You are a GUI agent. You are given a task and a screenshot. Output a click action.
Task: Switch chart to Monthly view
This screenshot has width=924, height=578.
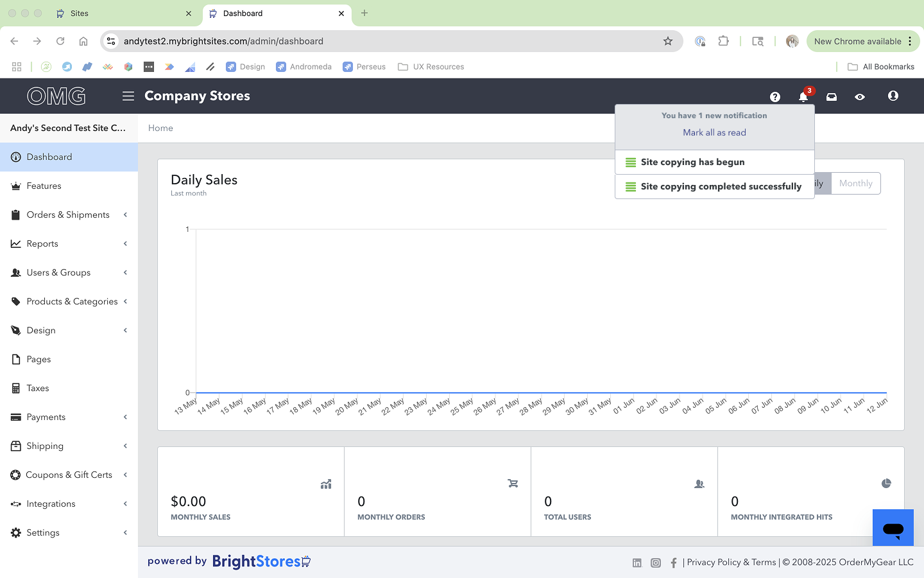[855, 183]
